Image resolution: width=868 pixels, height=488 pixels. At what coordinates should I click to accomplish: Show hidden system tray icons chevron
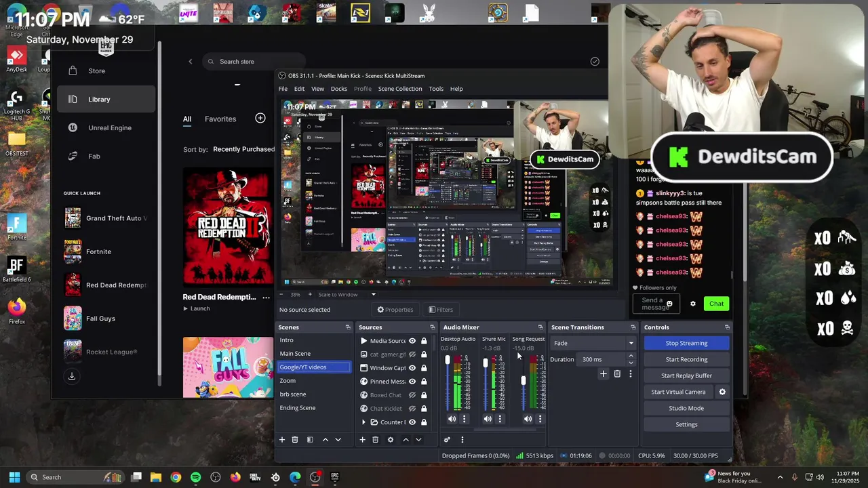pyautogui.click(x=780, y=477)
